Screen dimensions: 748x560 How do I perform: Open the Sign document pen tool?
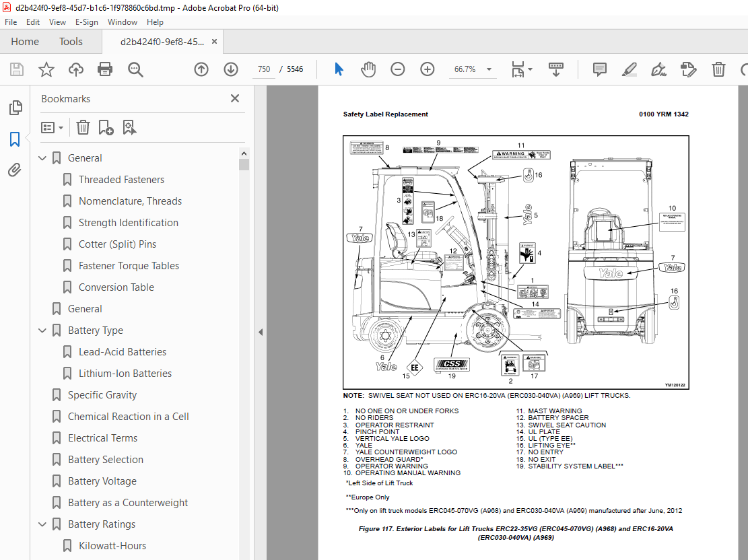click(x=659, y=69)
